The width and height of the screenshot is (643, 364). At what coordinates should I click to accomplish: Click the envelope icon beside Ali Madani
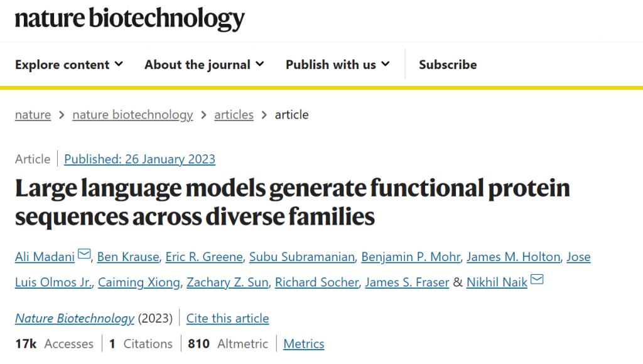click(85, 255)
